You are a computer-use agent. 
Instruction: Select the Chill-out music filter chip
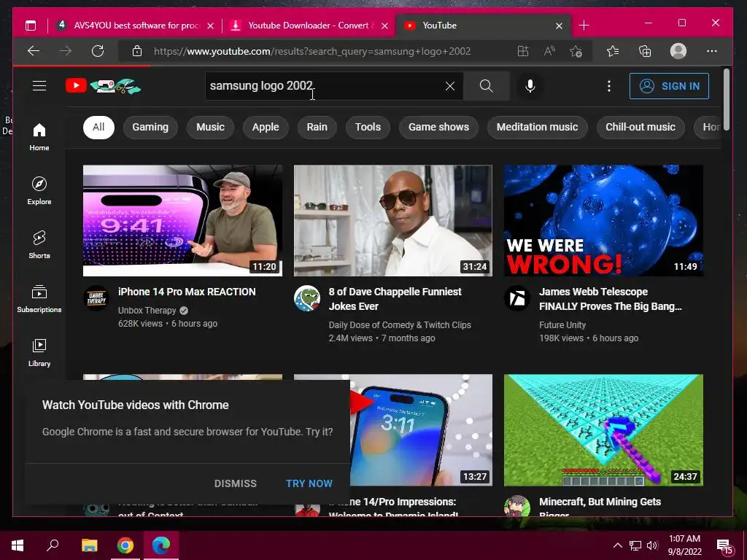640,127
